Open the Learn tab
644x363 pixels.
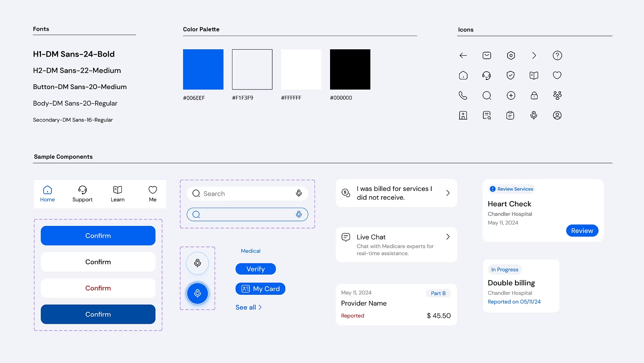[x=118, y=194]
